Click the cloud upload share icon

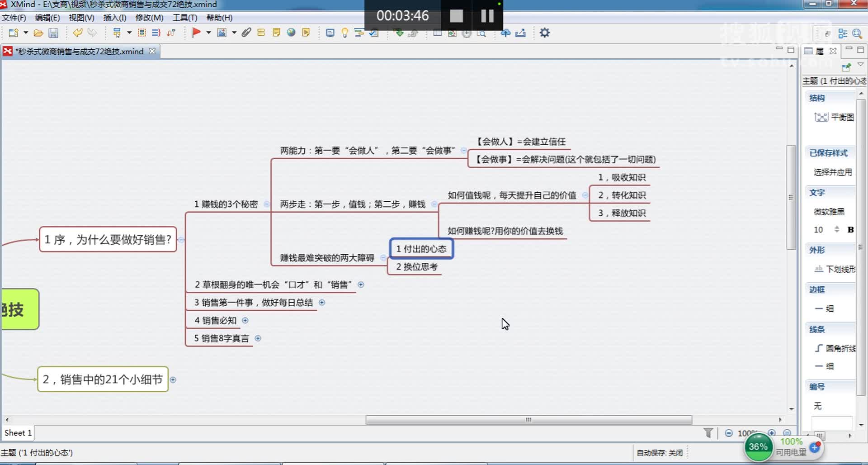pyautogui.click(x=506, y=33)
